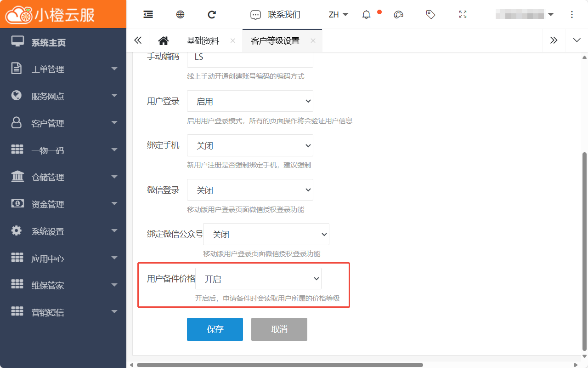Viewport: 588px width, 368px height.
Task: Click the 取消 button
Action: pyautogui.click(x=279, y=329)
